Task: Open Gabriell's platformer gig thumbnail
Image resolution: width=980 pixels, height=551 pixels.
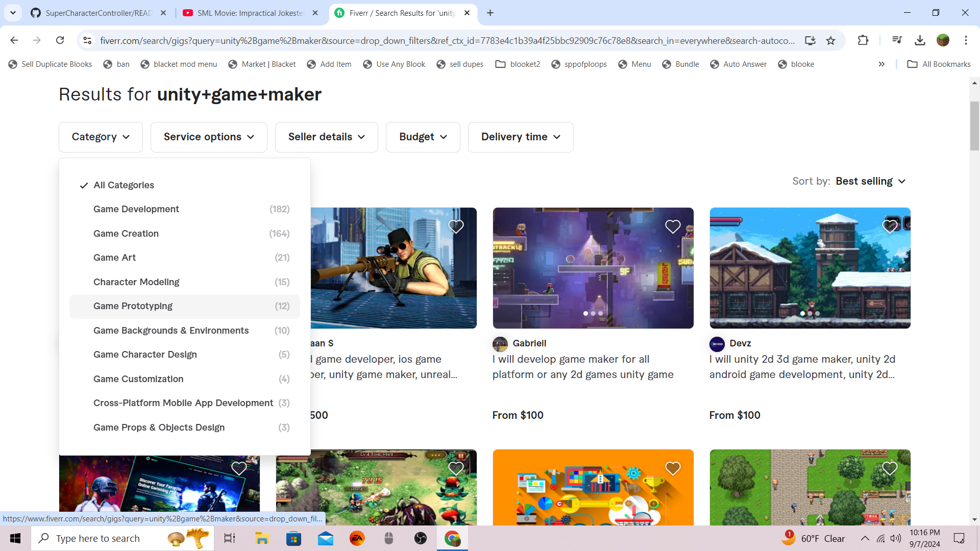Action: 593,268
